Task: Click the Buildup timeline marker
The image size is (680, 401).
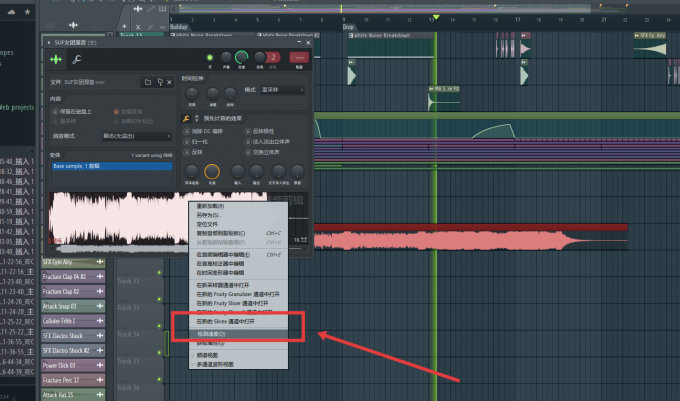Action: tap(178, 27)
